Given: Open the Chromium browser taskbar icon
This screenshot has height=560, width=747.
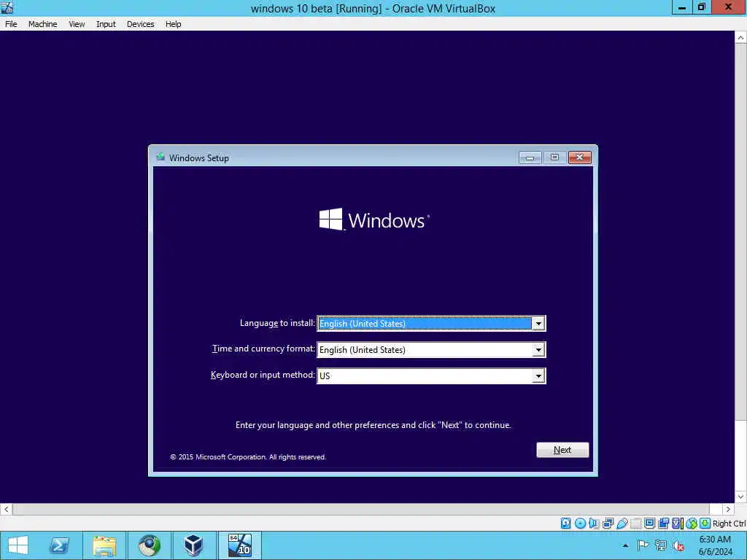Looking at the screenshot, I should [x=149, y=545].
